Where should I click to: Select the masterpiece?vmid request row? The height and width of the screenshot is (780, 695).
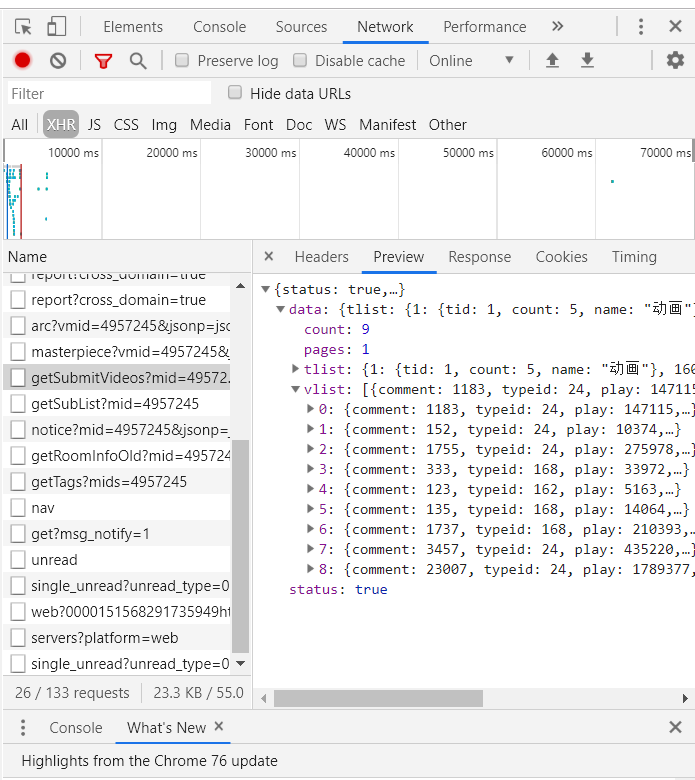point(117,352)
